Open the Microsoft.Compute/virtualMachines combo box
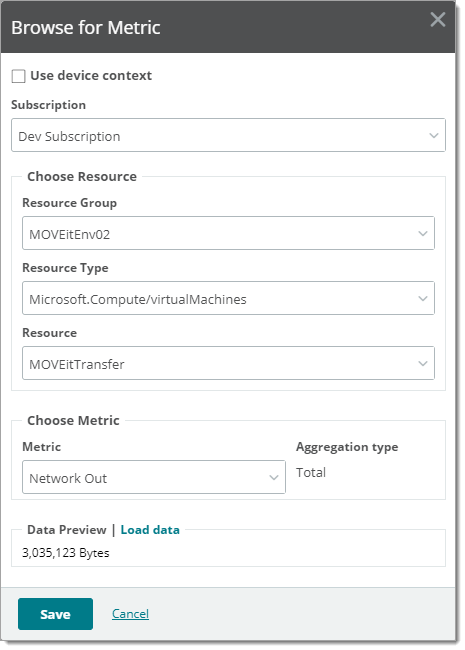This screenshot has height=650, width=465. [x=228, y=298]
